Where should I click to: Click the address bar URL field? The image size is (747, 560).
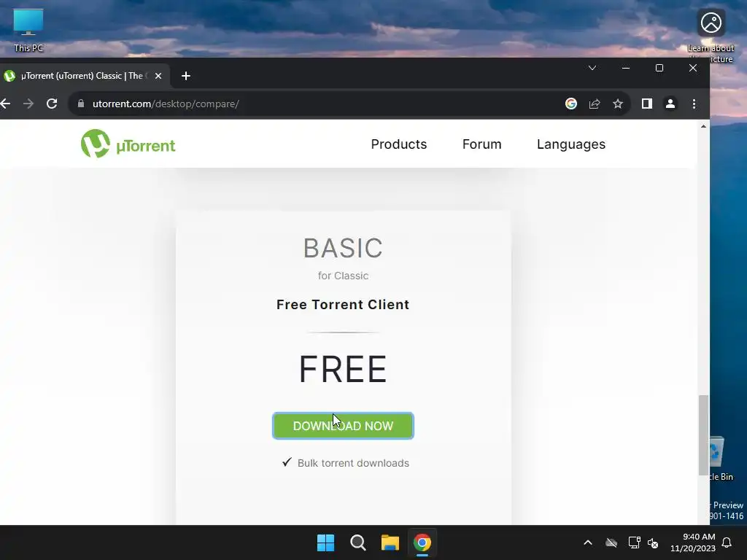[x=314, y=104]
